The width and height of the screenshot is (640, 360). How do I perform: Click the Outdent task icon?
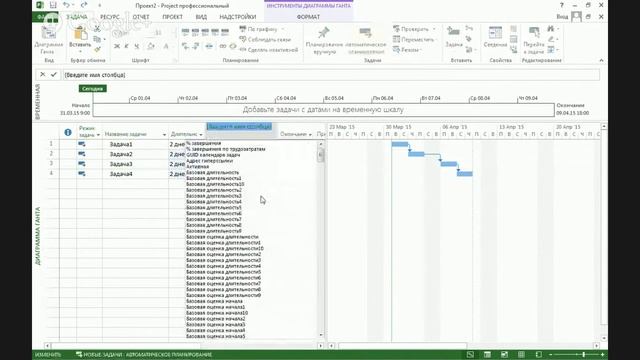pos(185,46)
